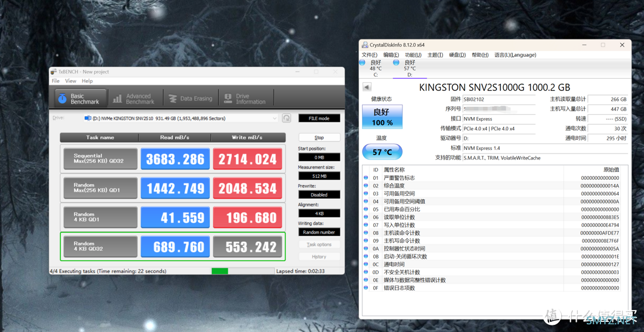Click the 传输模式 PCIe 4.0 x4 field
Screen dimensions: 644x332
pos(499,128)
